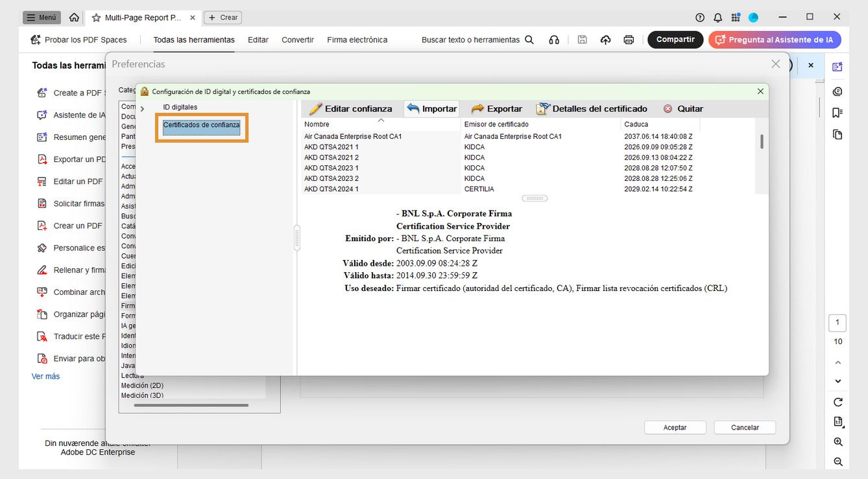868x479 pixels.
Task: Open Detalles del certificado
Action: [591, 108]
